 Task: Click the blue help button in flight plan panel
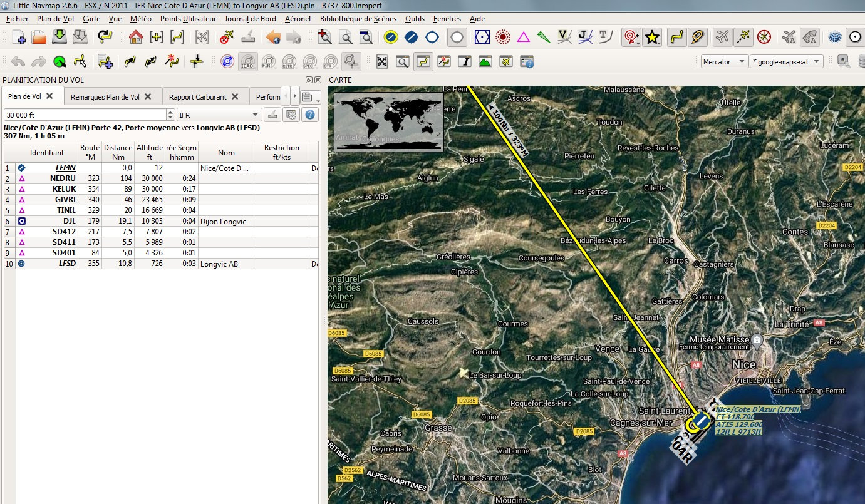(309, 115)
